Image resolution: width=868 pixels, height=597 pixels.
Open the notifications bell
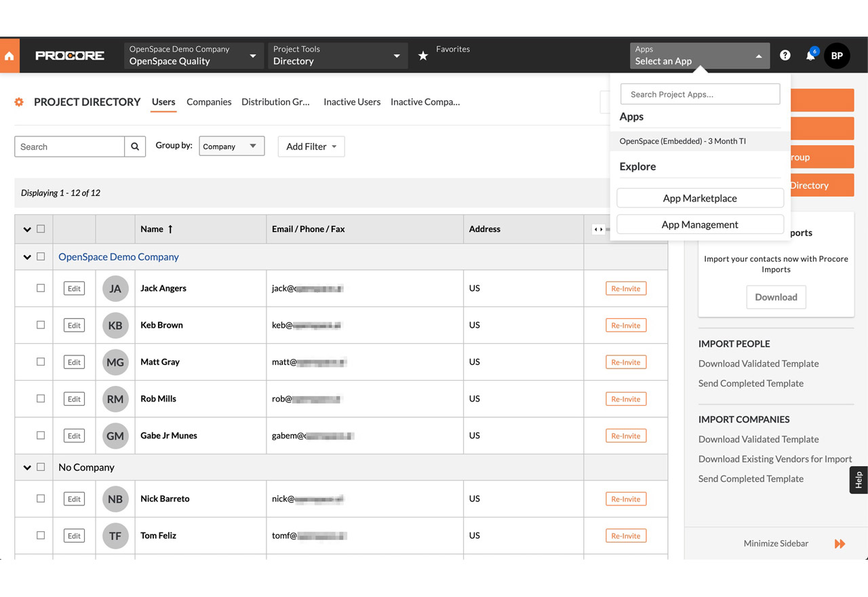[810, 56]
